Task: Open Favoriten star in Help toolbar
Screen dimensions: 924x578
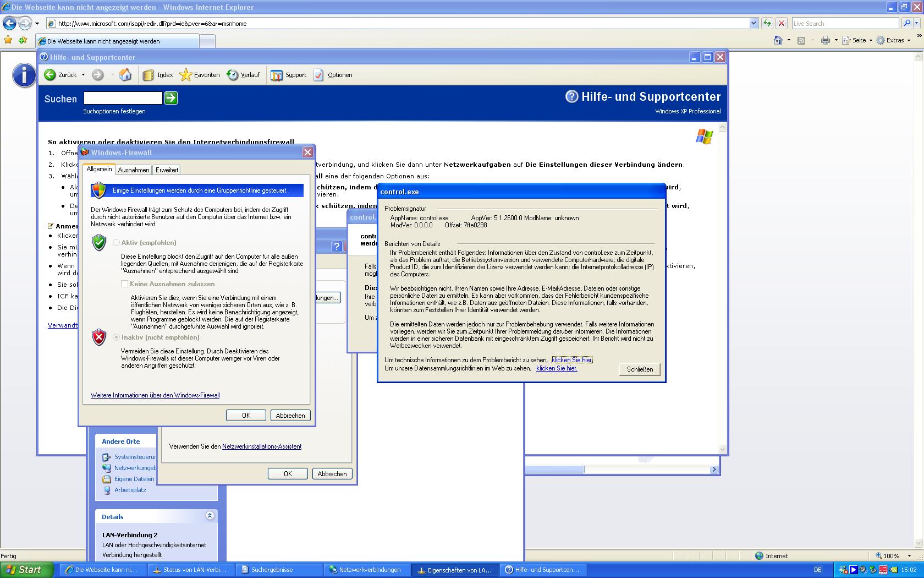Action: click(x=186, y=75)
